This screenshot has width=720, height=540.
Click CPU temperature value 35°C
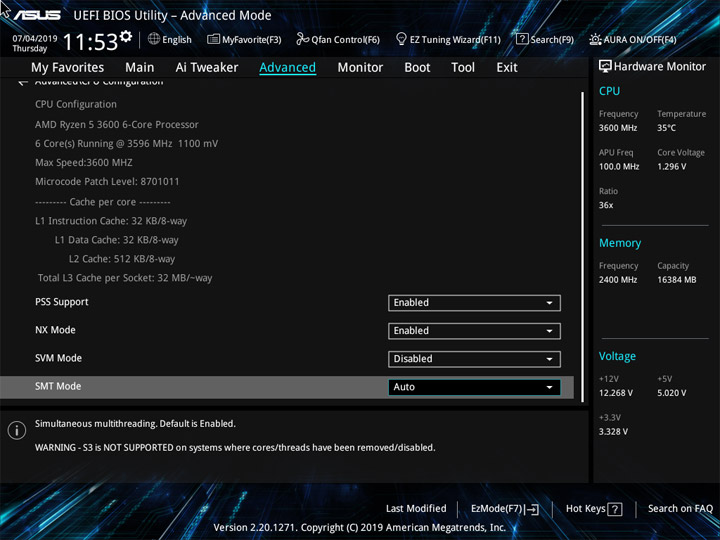click(x=666, y=128)
